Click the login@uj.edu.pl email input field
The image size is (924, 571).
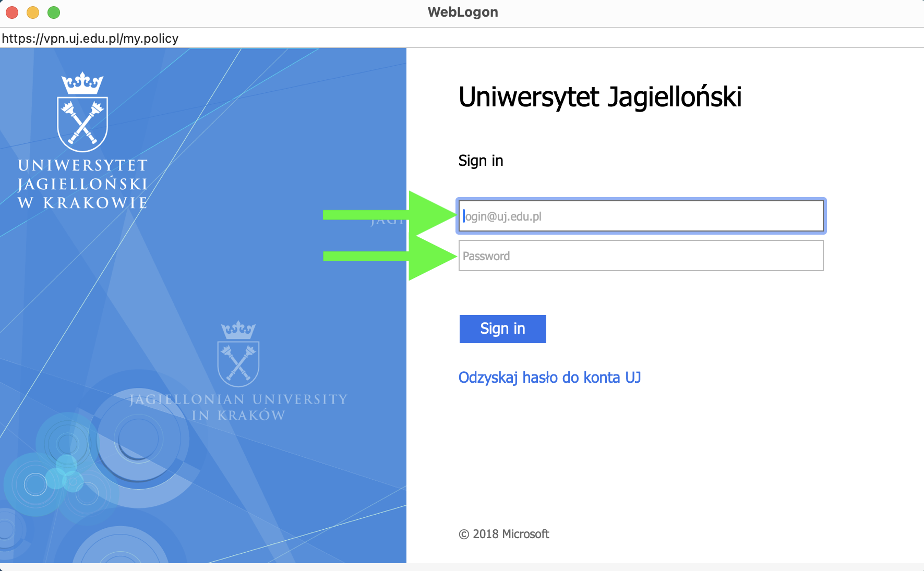641,216
